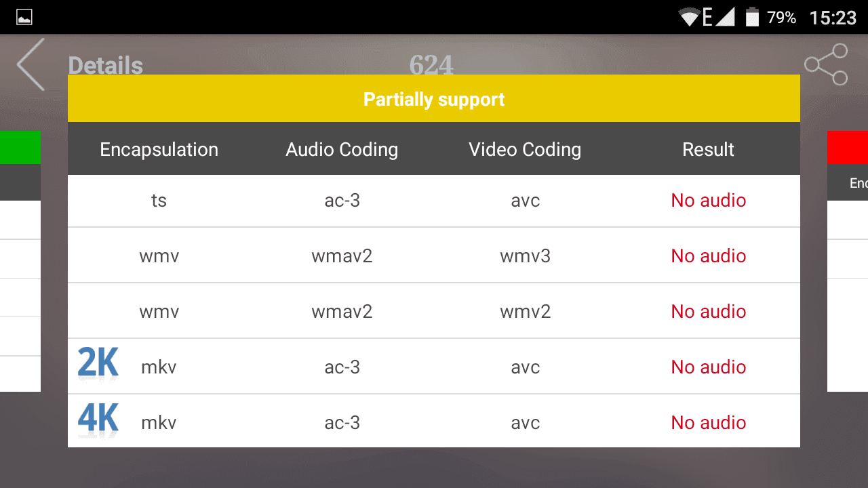
Task: Tap the battery status icon
Action: tap(752, 17)
